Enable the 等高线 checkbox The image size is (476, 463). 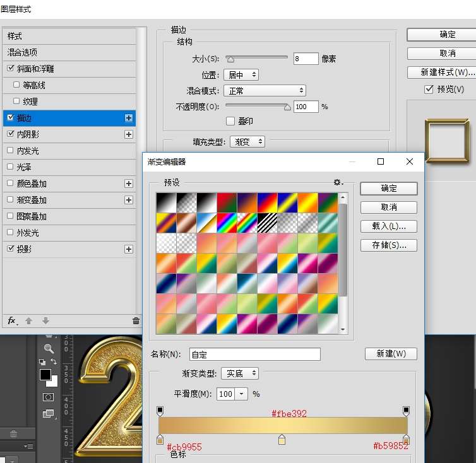[16, 85]
